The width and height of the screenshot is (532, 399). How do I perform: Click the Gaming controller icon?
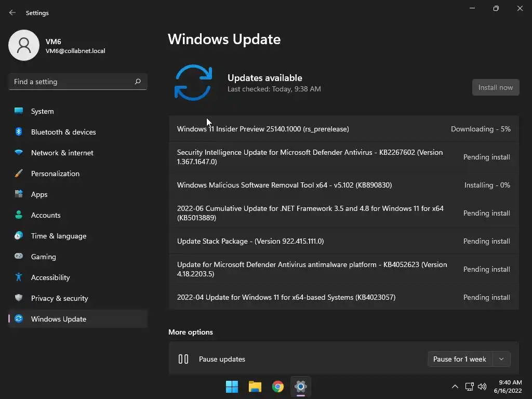(x=19, y=256)
